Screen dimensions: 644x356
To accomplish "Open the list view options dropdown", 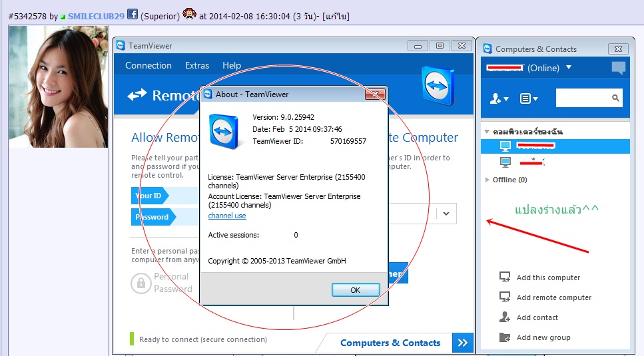I will click(529, 98).
